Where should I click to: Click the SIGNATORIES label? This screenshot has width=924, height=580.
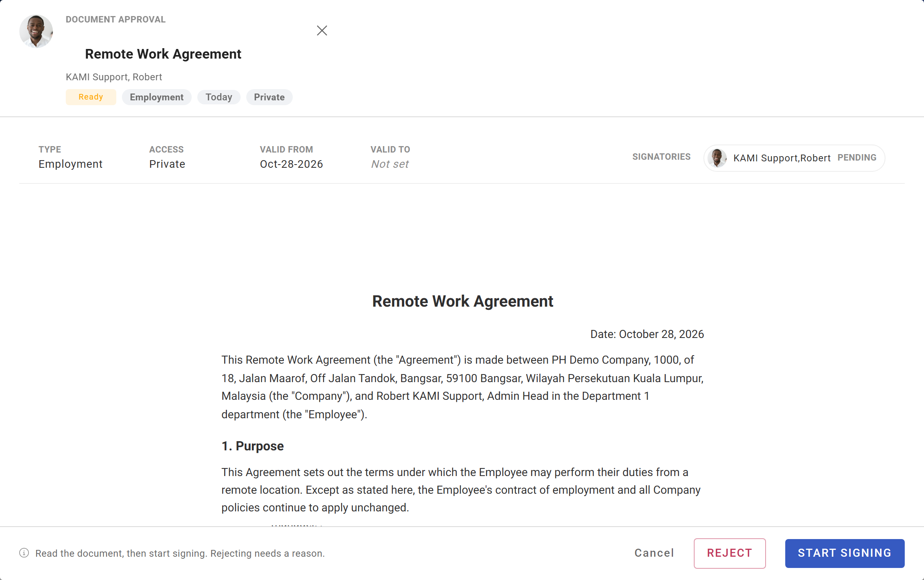pyautogui.click(x=661, y=157)
